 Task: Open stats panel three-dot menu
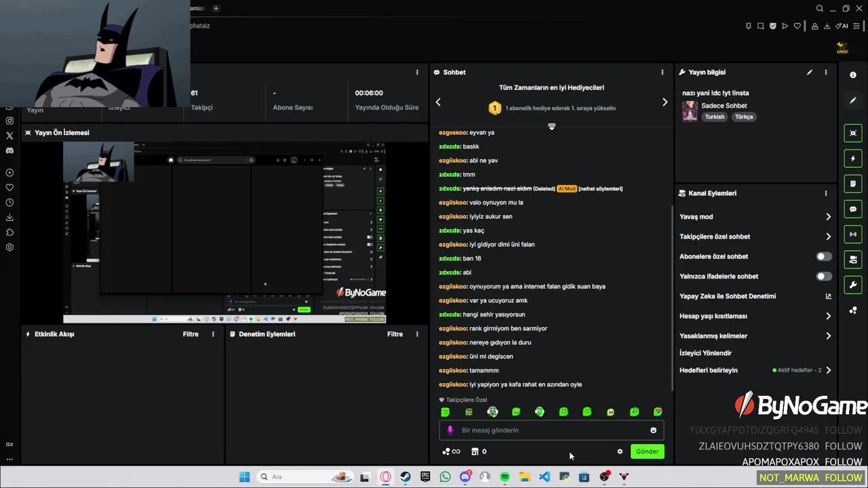click(417, 73)
